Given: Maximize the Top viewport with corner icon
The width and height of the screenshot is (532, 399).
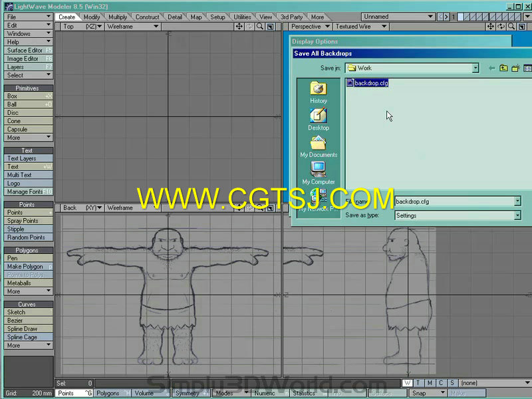Looking at the screenshot, I should pos(270,27).
